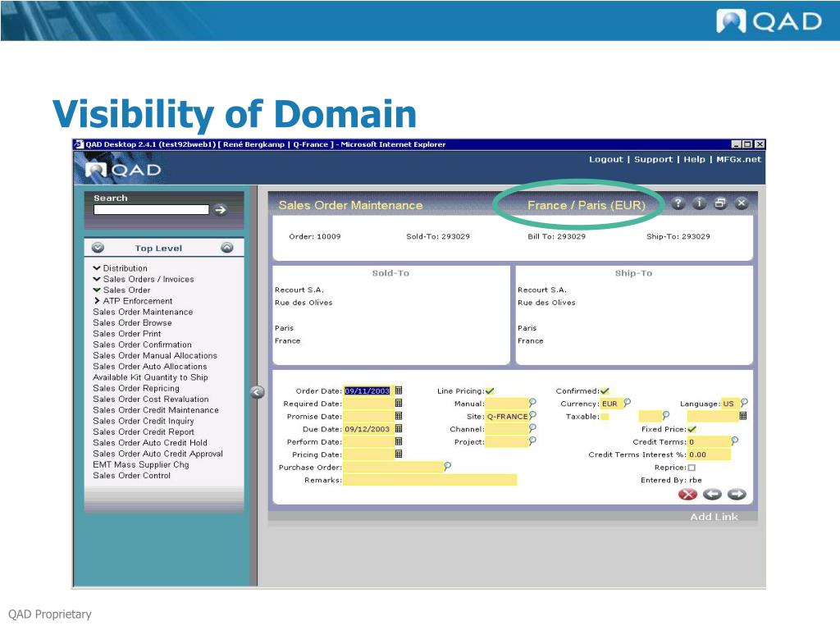The image size is (840, 630).
Task: Open the Order Date calendar picker
Action: tap(399, 390)
